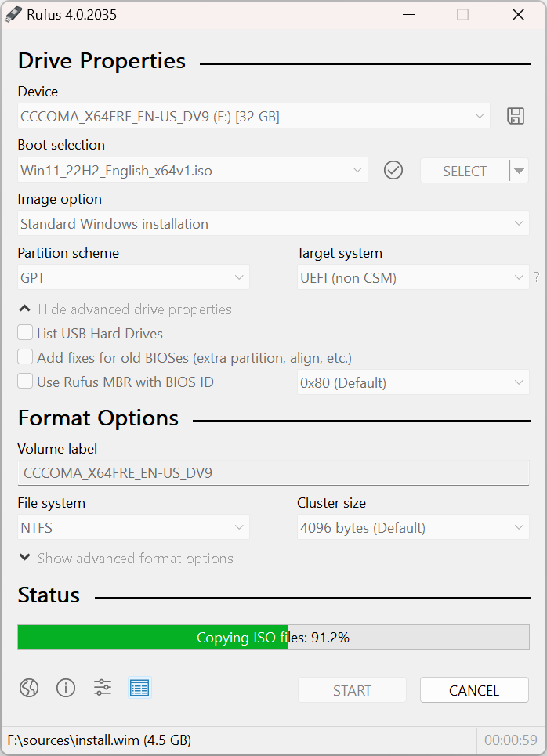Click the Rufus icon in the title bar
The width and height of the screenshot is (547, 756).
tap(13, 14)
